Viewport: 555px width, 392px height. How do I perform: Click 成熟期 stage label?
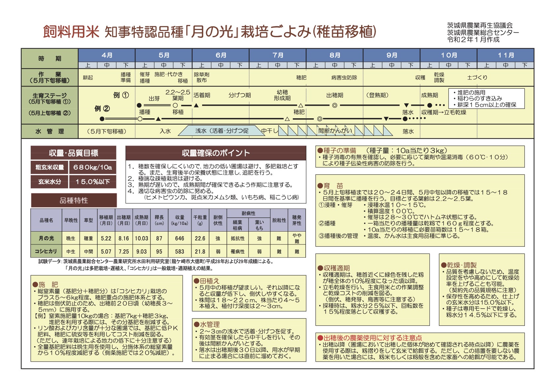tap(430, 95)
